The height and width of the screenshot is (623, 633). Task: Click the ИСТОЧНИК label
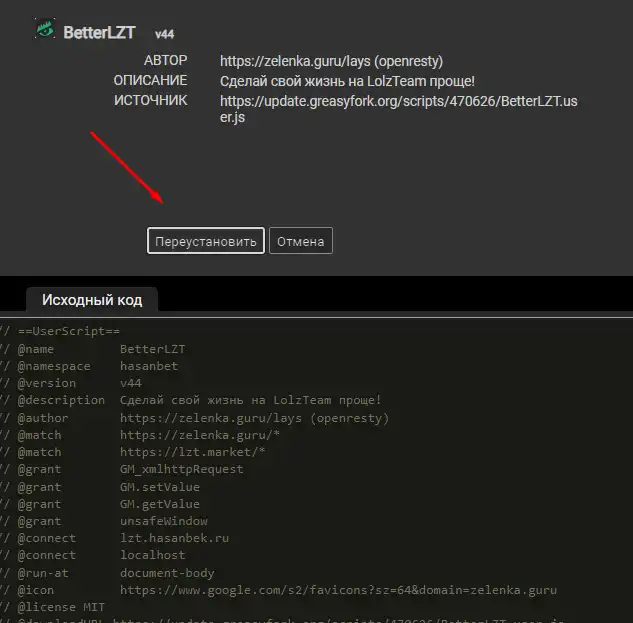click(151, 100)
